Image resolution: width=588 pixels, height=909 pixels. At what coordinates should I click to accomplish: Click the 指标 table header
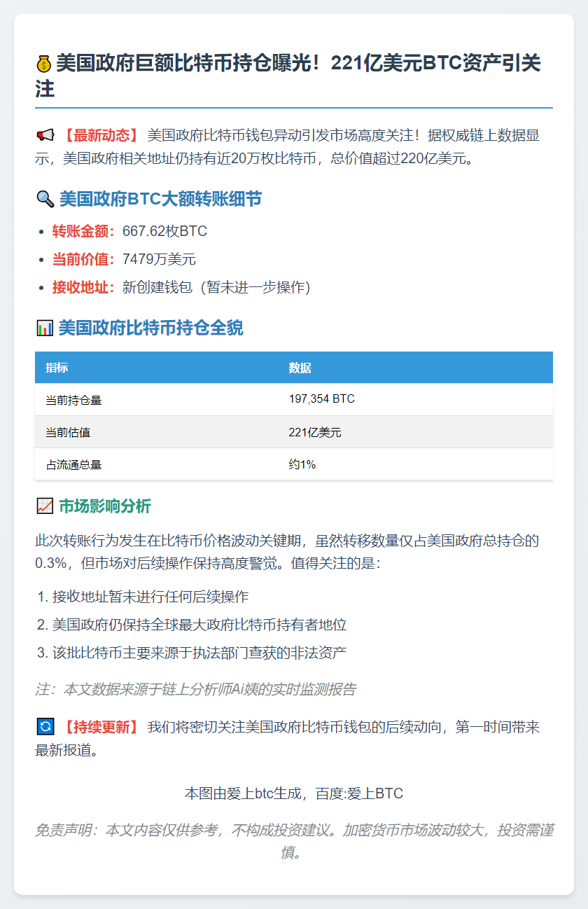coord(57,367)
